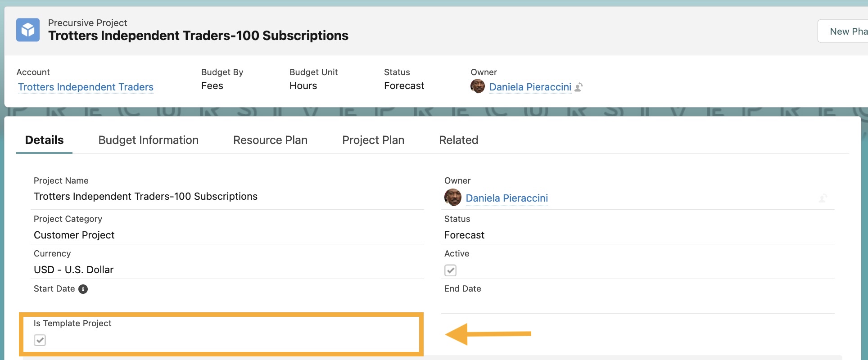
Task: Click owner avatar in the Details section
Action: coord(452,198)
